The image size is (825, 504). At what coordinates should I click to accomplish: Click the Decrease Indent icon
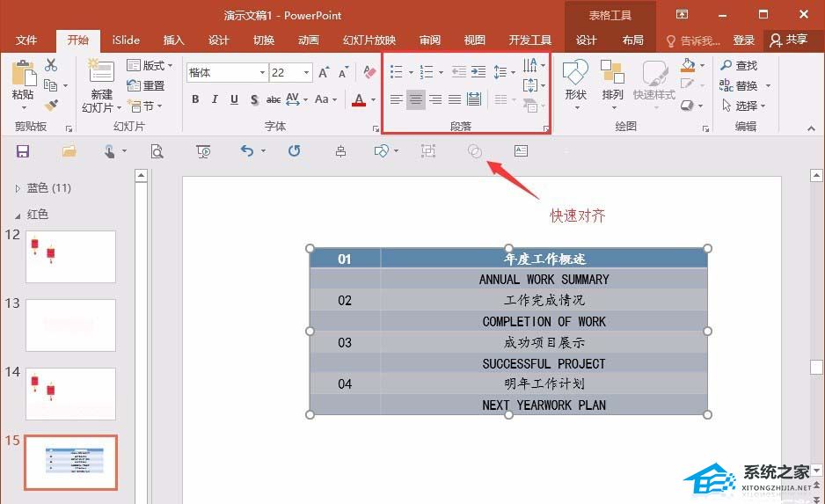pyautogui.click(x=459, y=72)
